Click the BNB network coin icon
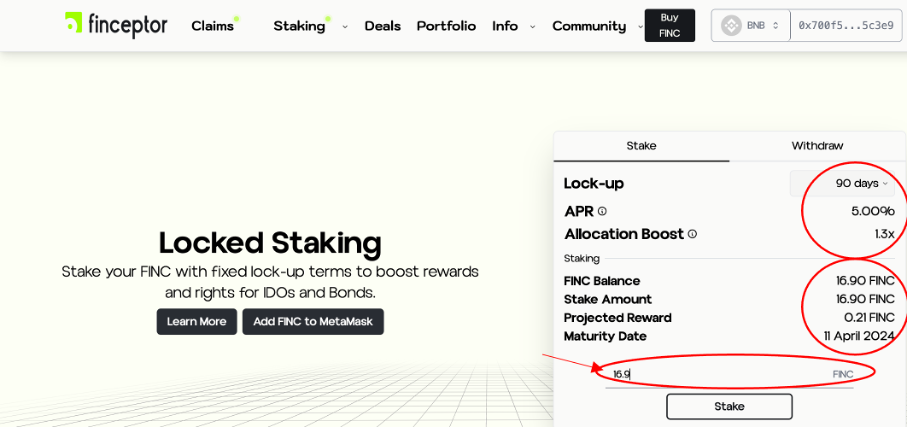 pyautogui.click(x=731, y=25)
